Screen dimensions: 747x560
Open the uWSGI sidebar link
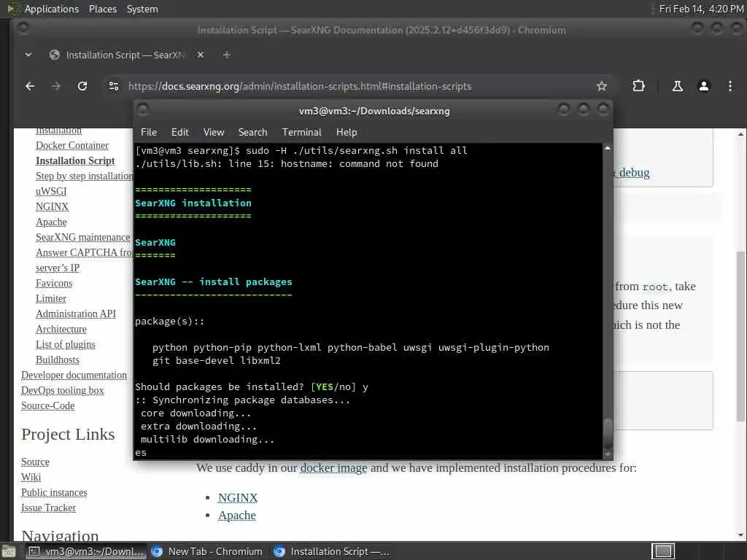(x=51, y=191)
